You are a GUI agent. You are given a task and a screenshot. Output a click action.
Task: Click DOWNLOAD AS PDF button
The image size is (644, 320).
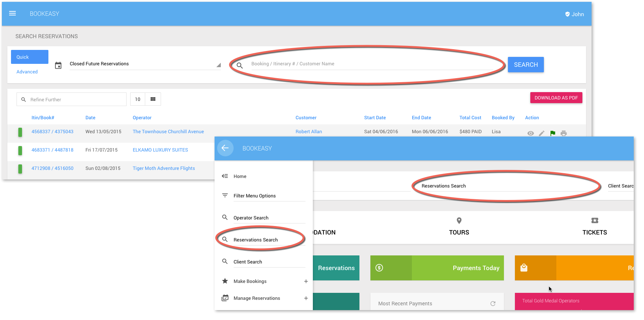(556, 98)
